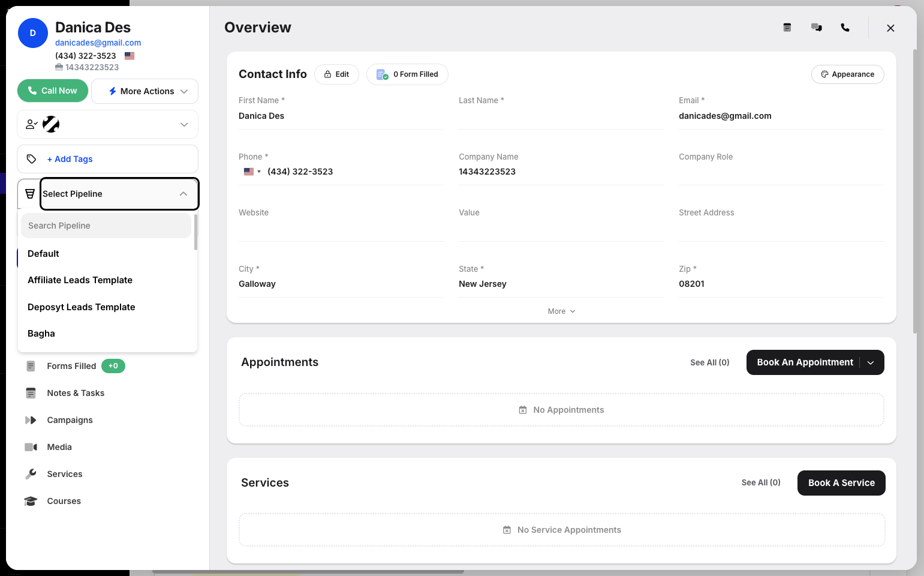Image resolution: width=924 pixels, height=576 pixels.
Task: Open the Book An Appointment dropdown arrow
Action: (x=871, y=362)
